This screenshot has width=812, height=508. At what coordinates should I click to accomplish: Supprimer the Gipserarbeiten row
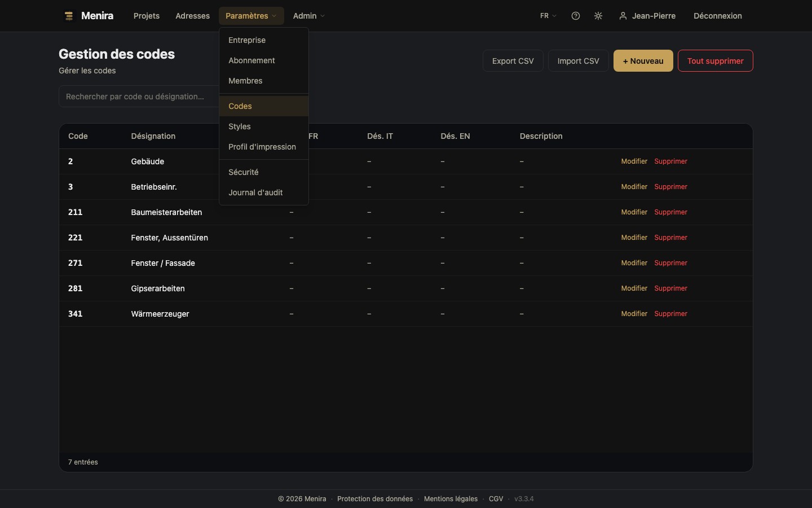[x=670, y=288]
